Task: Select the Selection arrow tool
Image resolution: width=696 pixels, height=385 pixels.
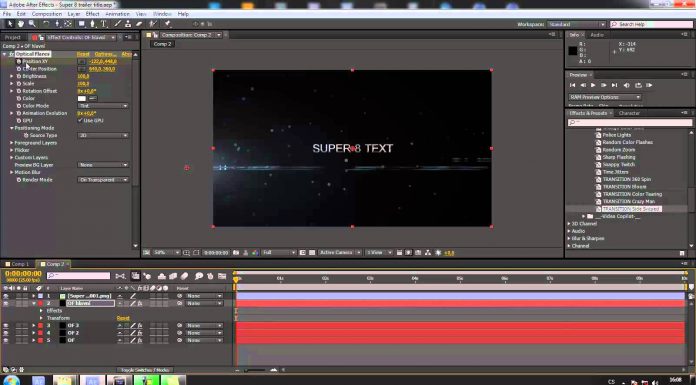Action: click(9, 24)
